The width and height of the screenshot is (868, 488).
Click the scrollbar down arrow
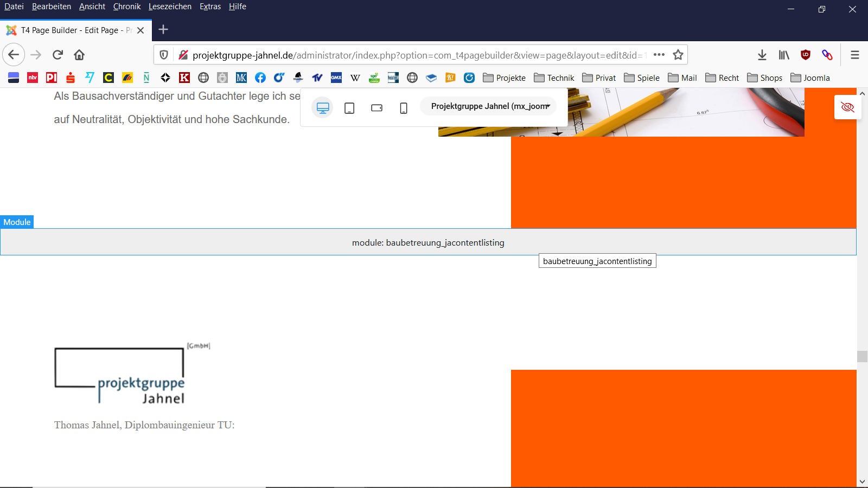(862, 481)
